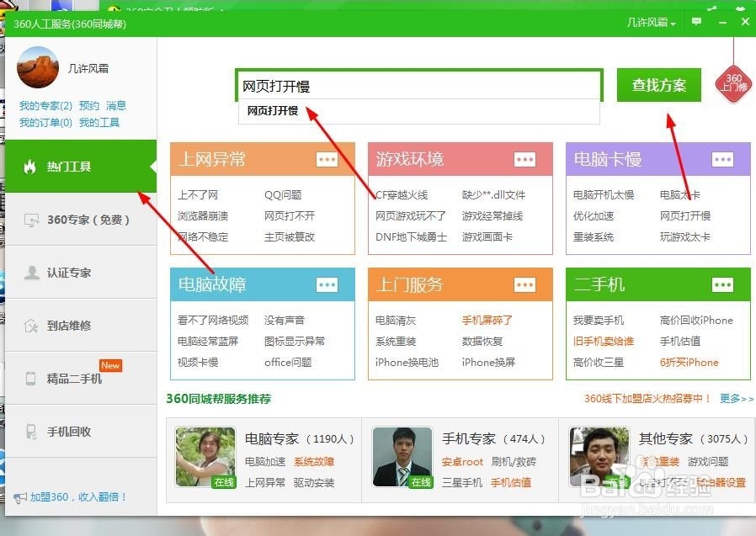Viewport: 756px width, 536px height.
Task: Select 优化加速 under 电脑卡慢
Action: click(593, 216)
